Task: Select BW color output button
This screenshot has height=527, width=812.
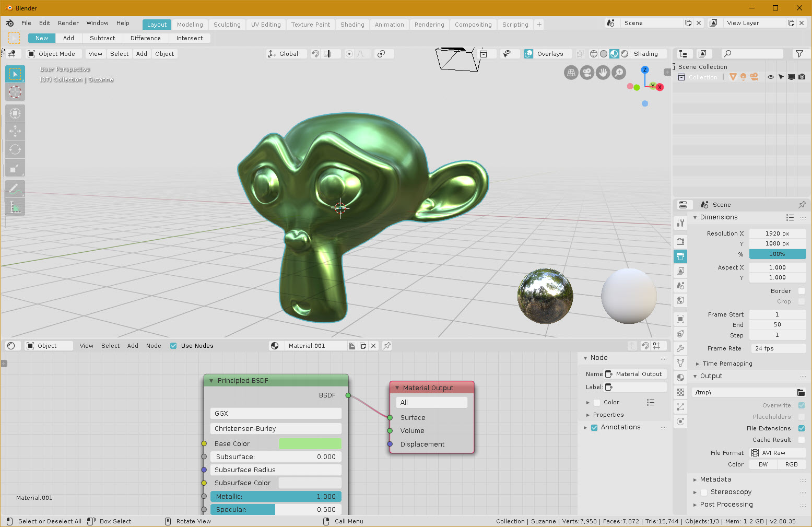Action: point(763,464)
